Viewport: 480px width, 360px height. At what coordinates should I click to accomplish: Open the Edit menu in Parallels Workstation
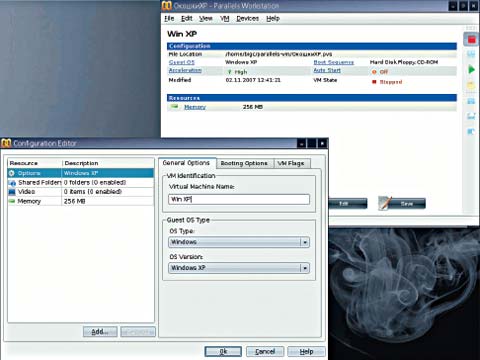click(x=187, y=19)
